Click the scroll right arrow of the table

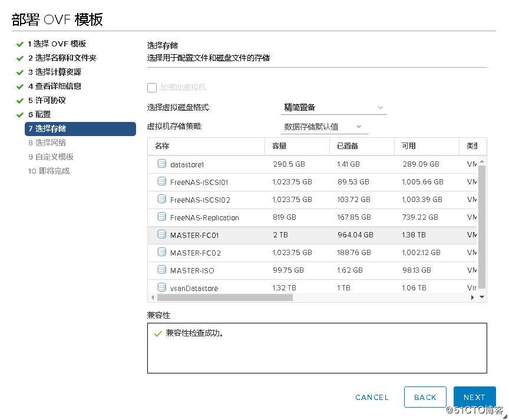coord(472,297)
